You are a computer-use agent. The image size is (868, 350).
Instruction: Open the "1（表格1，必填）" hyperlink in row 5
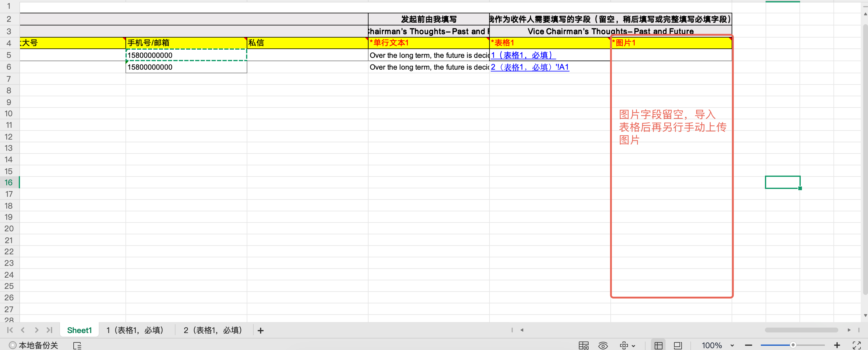(x=522, y=55)
